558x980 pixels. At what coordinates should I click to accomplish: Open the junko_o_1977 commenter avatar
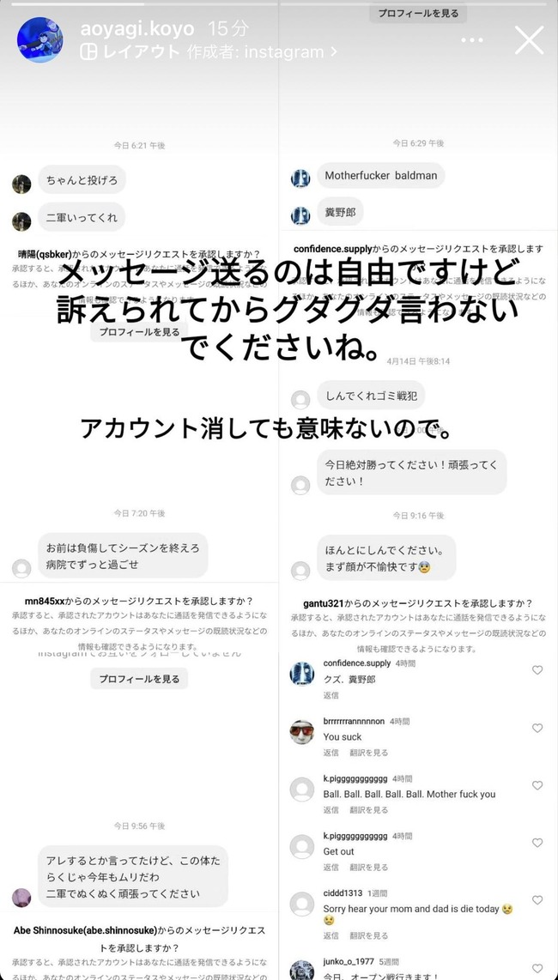click(x=302, y=970)
